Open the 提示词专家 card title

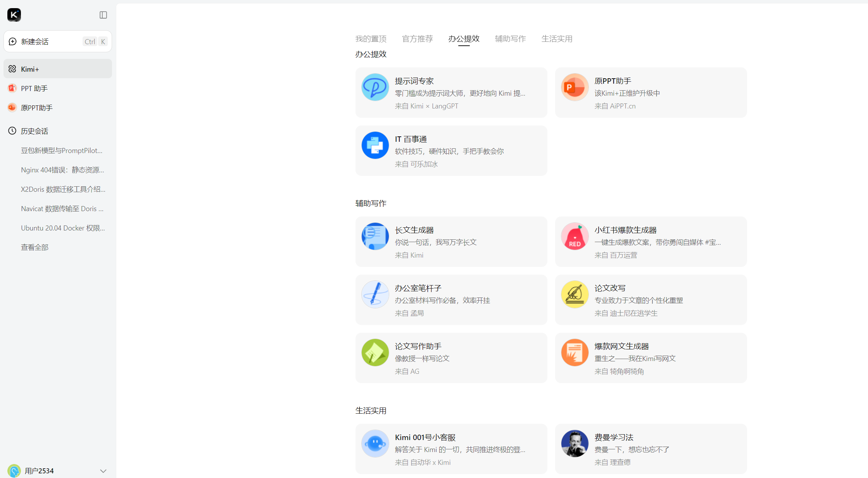click(414, 81)
